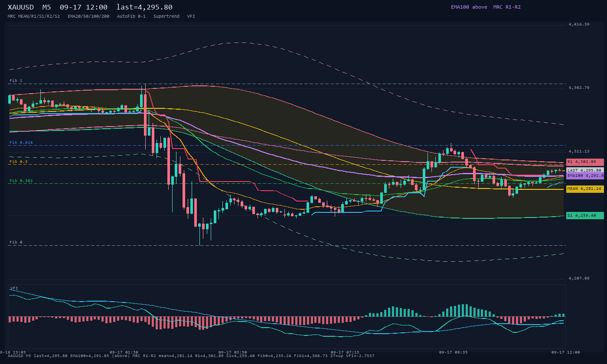Click the '09-17 01:30' time axis label

click(124, 352)
